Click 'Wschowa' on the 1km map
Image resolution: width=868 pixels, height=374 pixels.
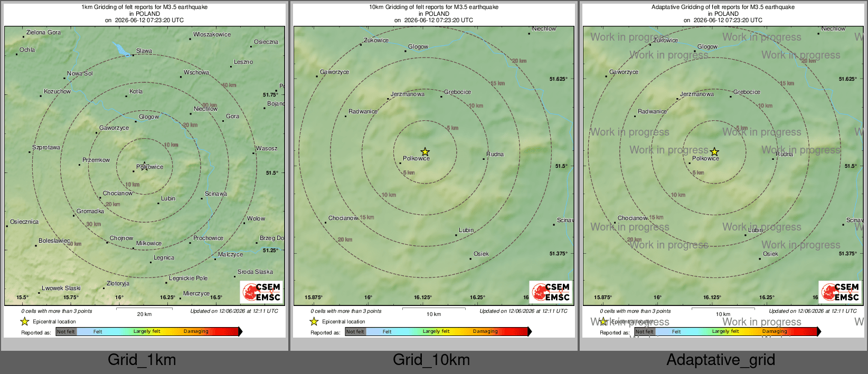tap(196, 73)
